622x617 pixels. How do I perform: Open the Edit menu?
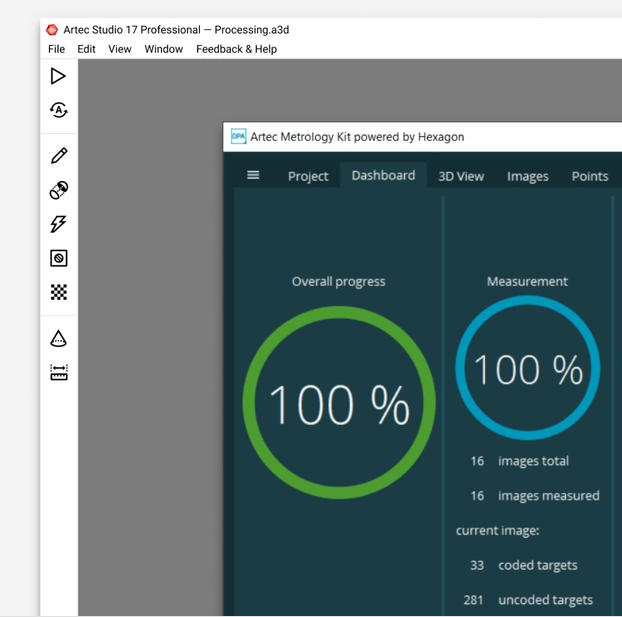click(87, 49)
